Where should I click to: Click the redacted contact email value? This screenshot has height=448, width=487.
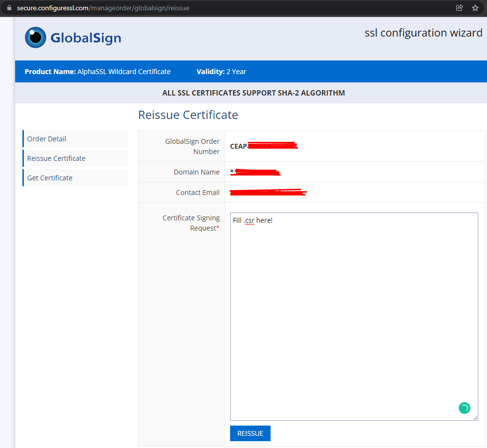click(x=268, y=193)
